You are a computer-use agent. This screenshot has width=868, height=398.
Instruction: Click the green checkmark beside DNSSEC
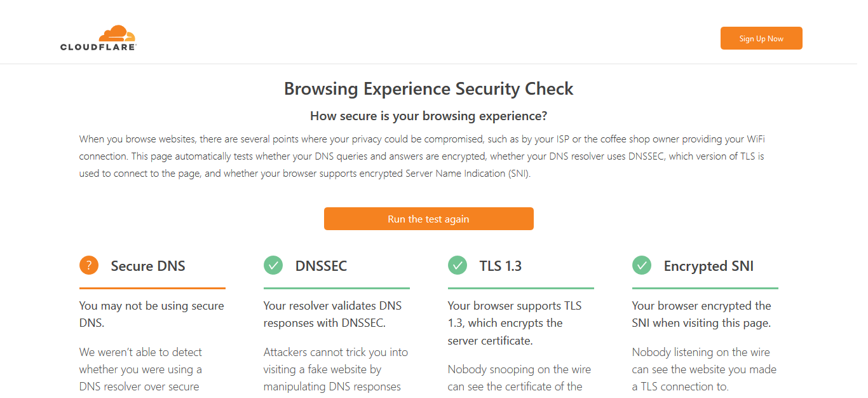point(273,265)
